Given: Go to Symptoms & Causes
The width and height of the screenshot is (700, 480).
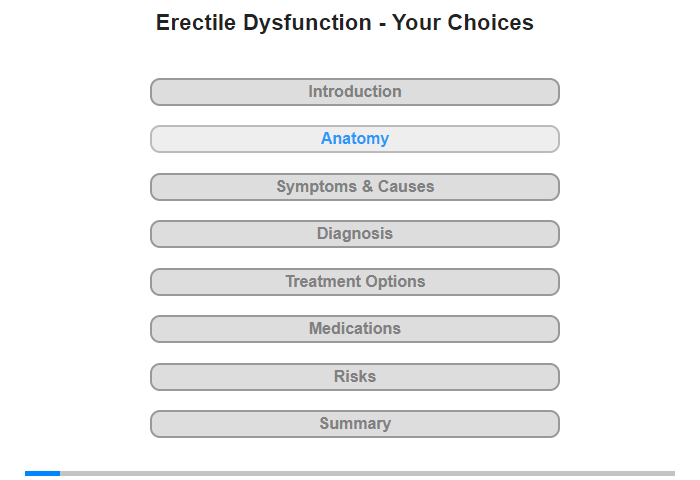Looking at the screenshot, I should coord(354,187).
